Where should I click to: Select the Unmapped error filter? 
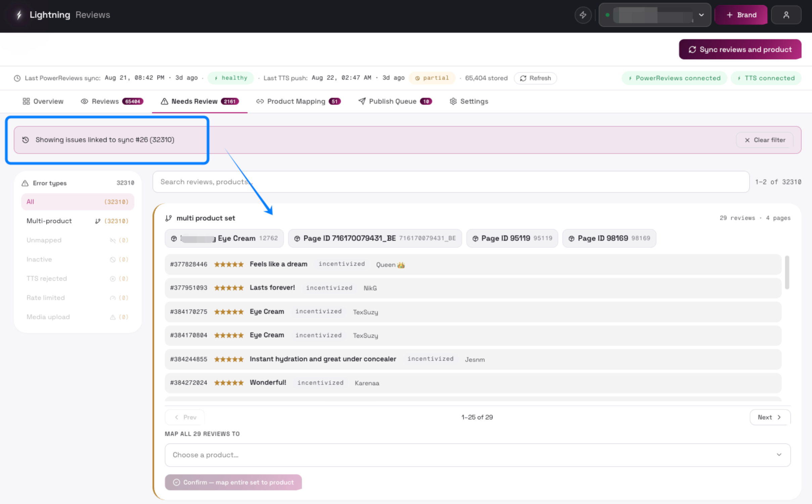78,240
